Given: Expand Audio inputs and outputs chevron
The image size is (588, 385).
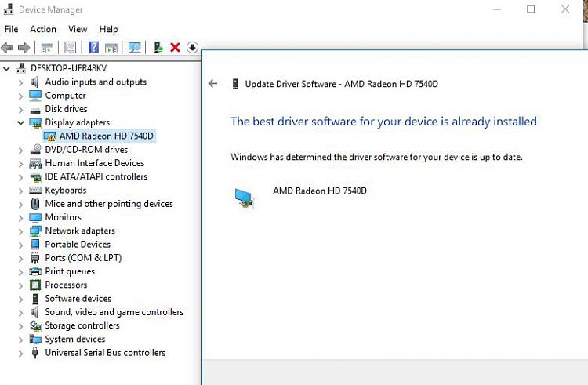Looking at the screenshot, I should tap(20, 82).
